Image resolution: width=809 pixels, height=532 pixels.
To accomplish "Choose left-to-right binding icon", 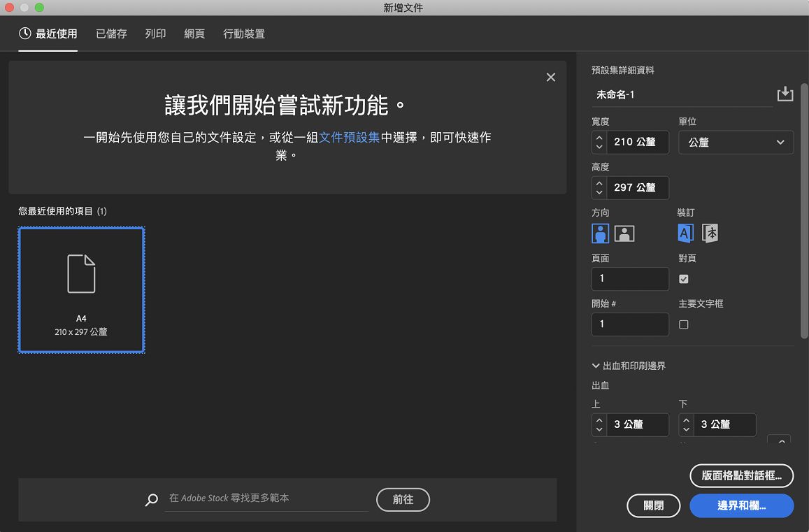I will [686, 233].
